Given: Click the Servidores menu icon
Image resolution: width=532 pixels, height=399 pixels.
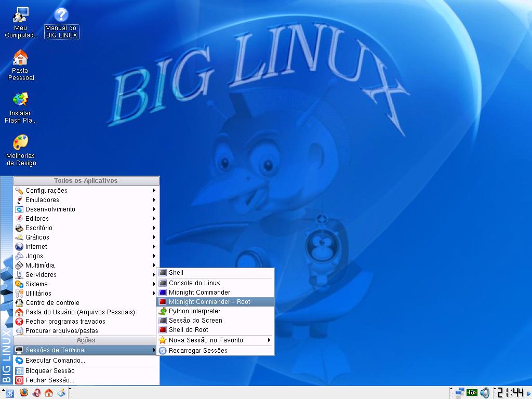Looking at the screenshot, I should (19, 274).
